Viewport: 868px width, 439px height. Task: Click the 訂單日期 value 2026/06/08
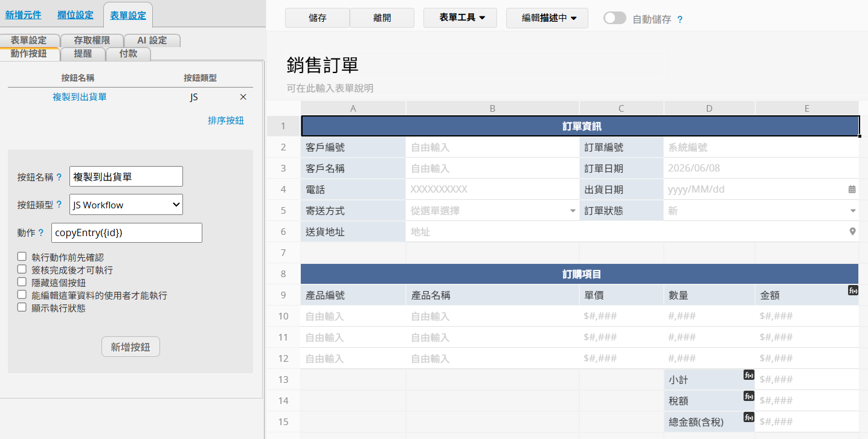pyautogui.click(x=761, y=168)
